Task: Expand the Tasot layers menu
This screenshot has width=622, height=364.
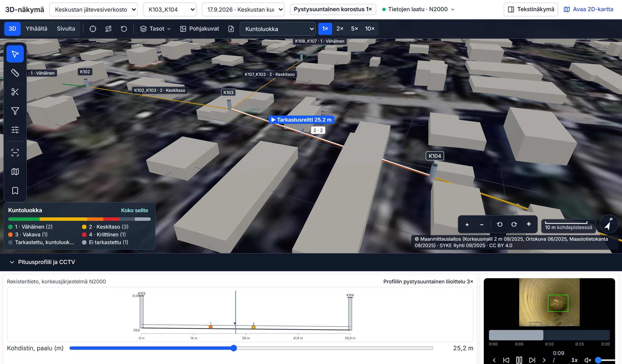Action: point(155,29)
